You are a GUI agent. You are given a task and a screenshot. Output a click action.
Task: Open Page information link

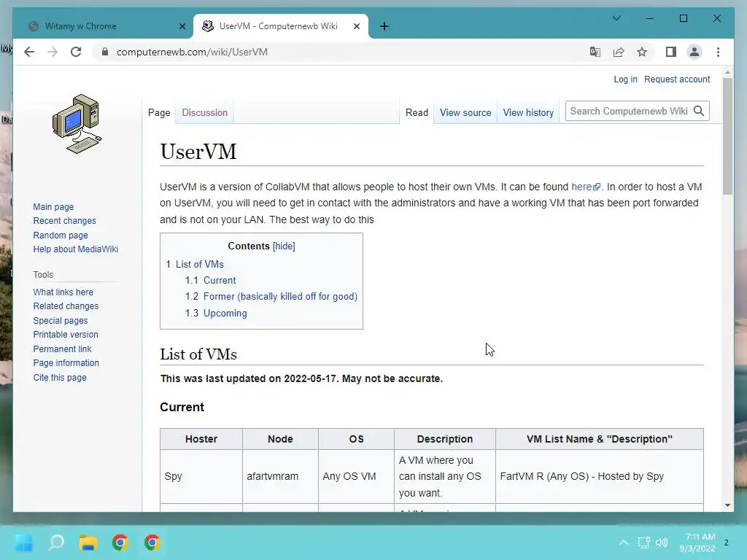point(66,363)
